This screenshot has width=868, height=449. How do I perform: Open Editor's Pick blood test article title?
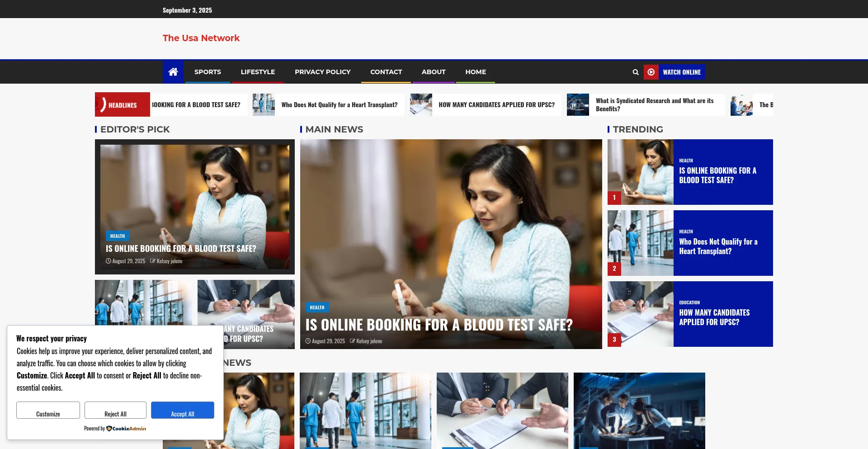[181, 249]
